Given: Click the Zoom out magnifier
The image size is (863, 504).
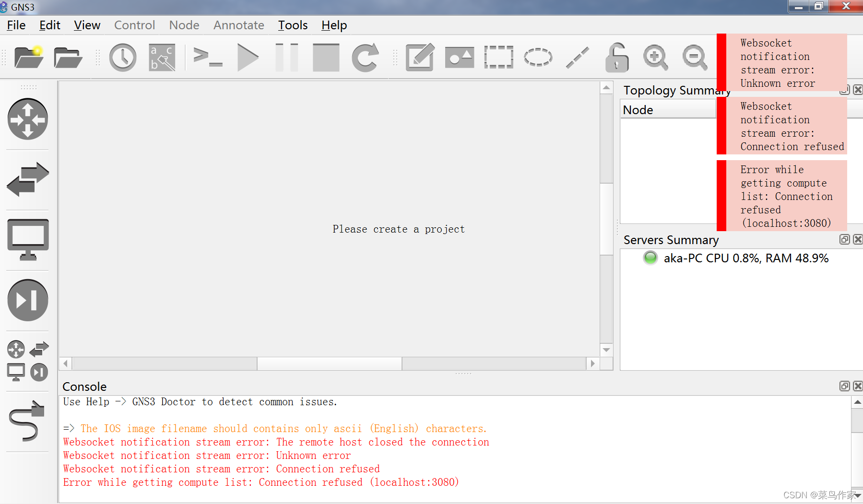Looking at the screenshot, I should click(695, 58).
